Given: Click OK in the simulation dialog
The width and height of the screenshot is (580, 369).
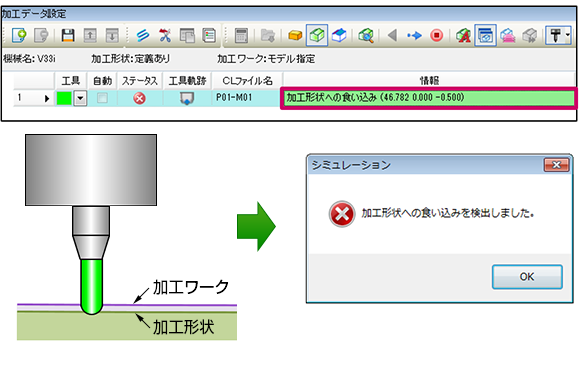Looking at the screenshot, I should pos(527,277).
